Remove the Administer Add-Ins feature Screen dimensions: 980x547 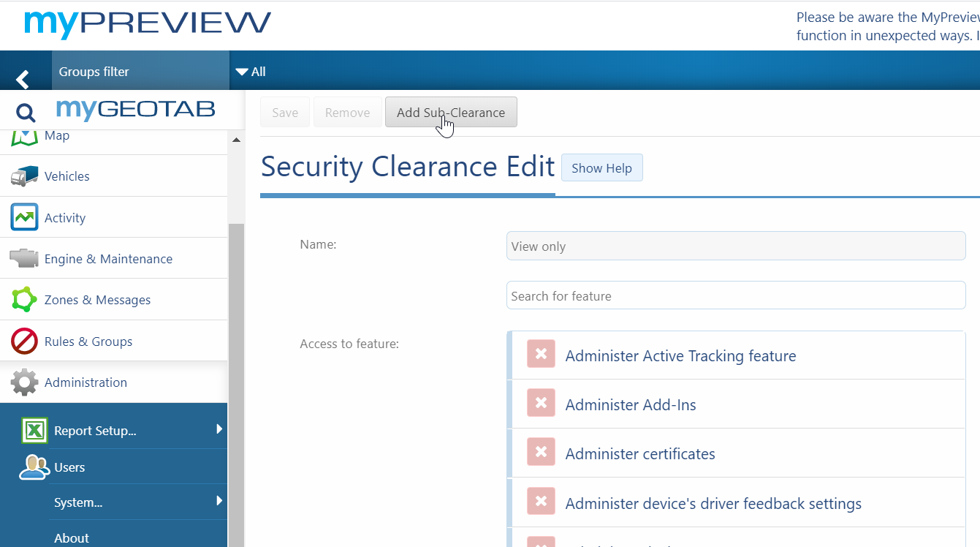pyautogui.click(x=541, y=403)
